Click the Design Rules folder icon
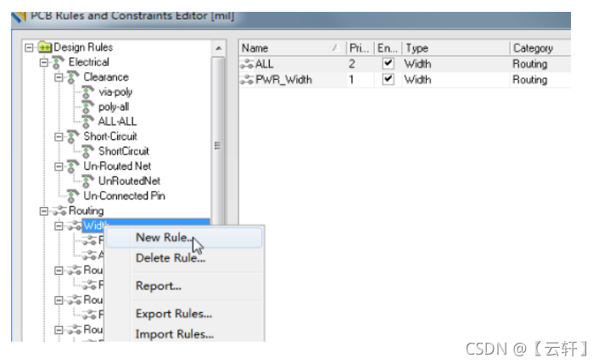Image resolution: width=599 pixels, height=364 pixels. tap(44, 48)
